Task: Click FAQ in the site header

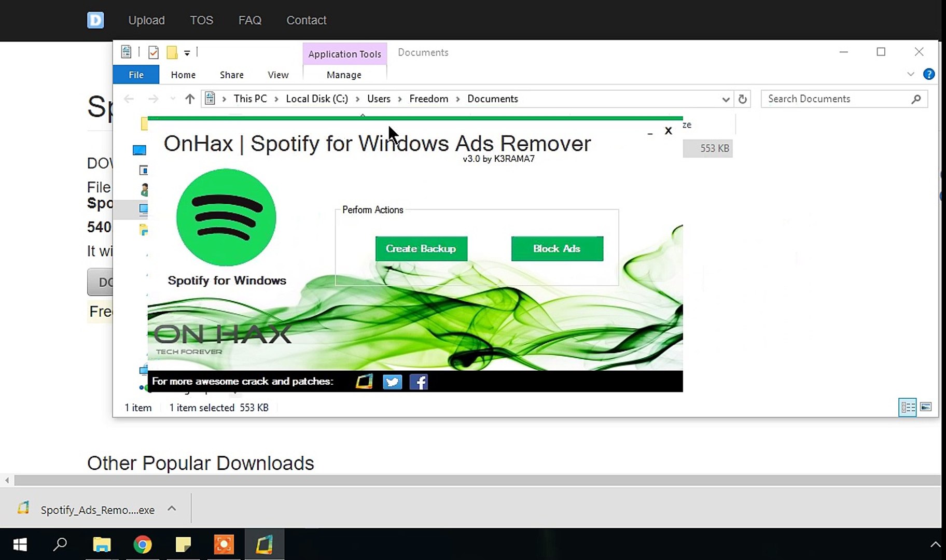Action: click(x=250, y=20)
